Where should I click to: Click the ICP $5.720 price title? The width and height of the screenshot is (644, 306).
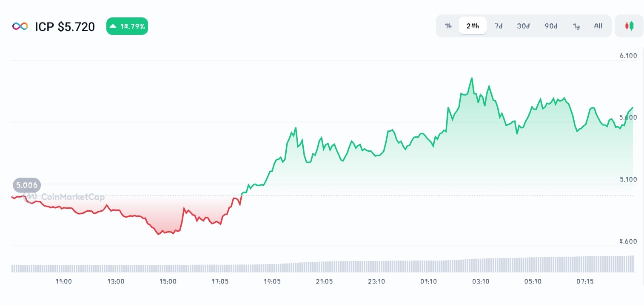coord(65,27)
